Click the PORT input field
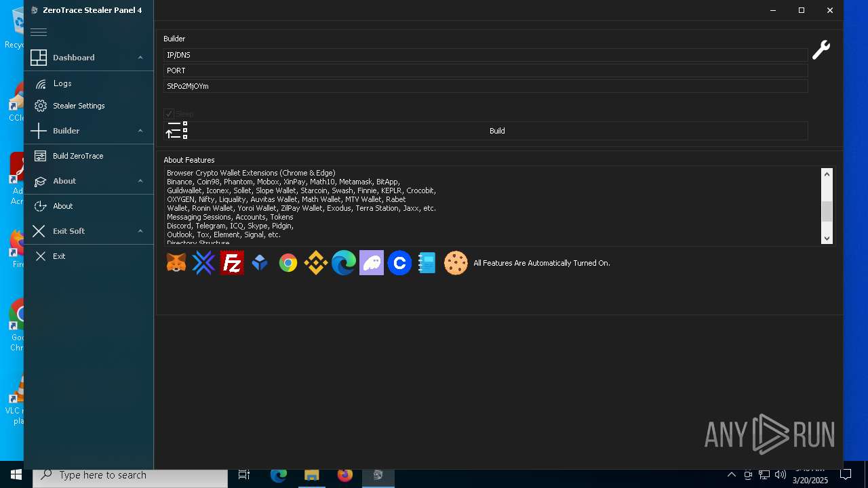This screenshot has width=868, height=488. point(486,70)
